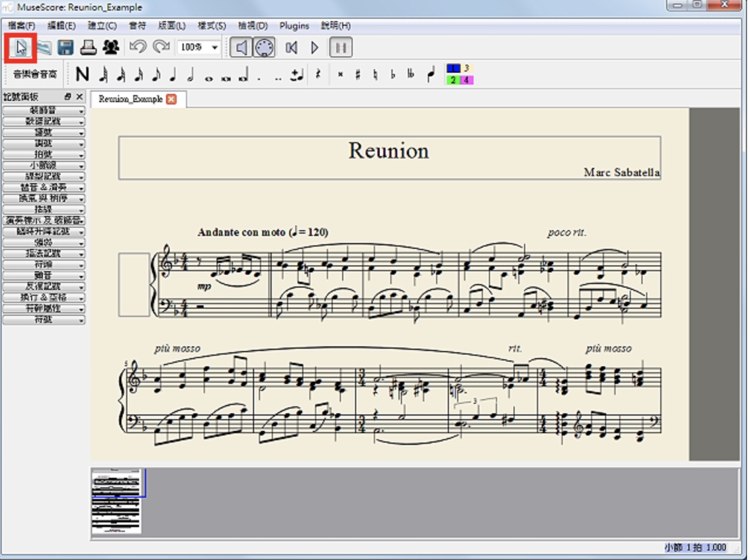Expand the 譜號 palette section
The image size is (750, 560).
[44, 133]
